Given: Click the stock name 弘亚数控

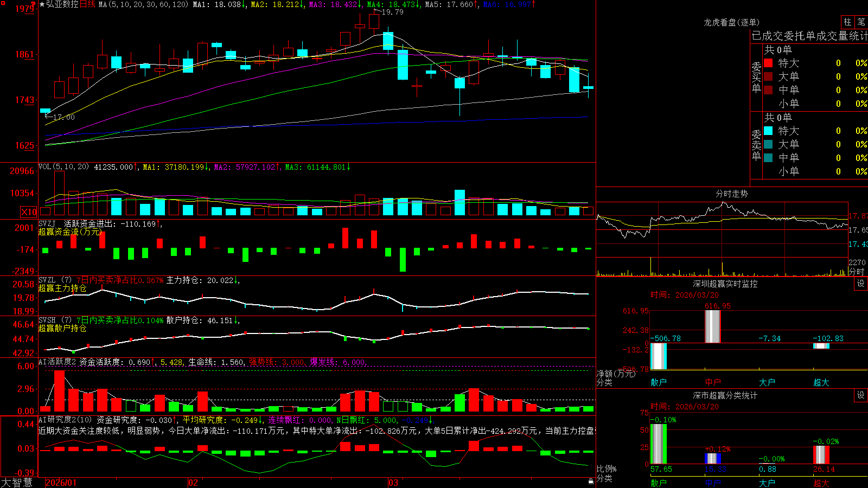Looking at the screenshot, I should [62, 4].
